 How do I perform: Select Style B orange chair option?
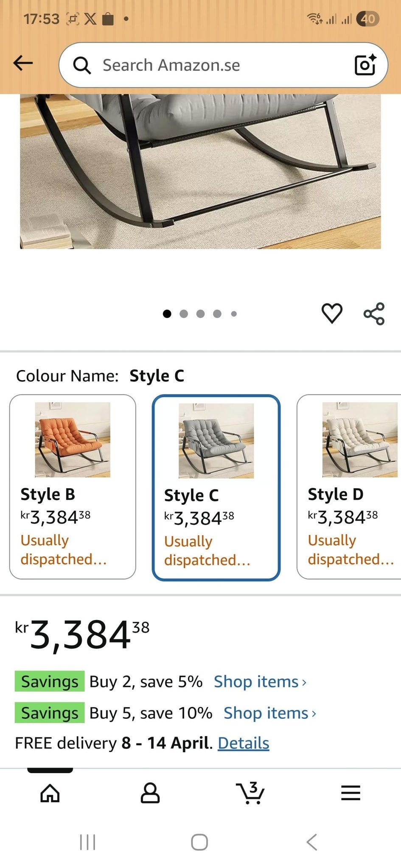pos(73,487)
